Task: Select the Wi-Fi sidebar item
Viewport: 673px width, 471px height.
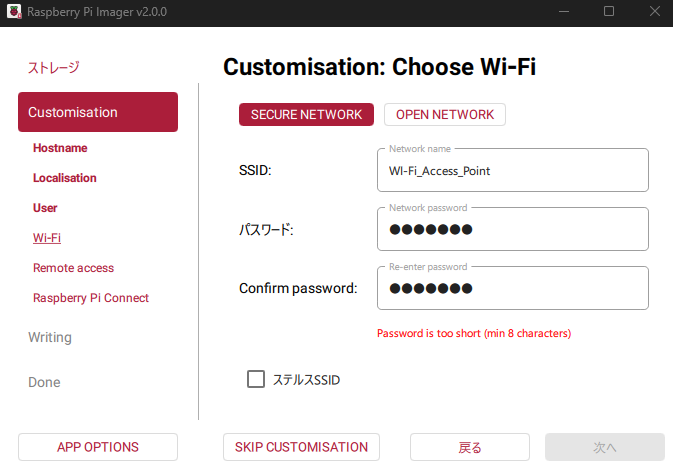Action: point(47,238)
